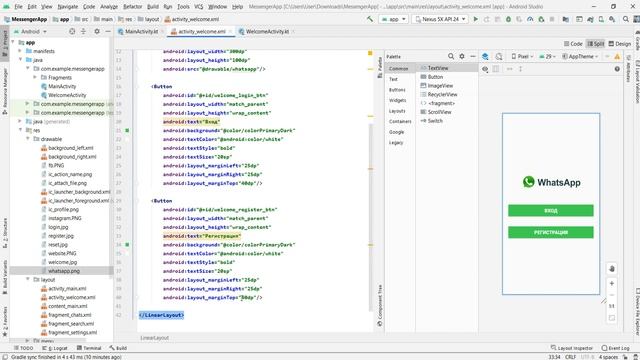Viewport: 640px width, 360px height.
Task: Expand java (generated) folder
Action: (20, 121)
